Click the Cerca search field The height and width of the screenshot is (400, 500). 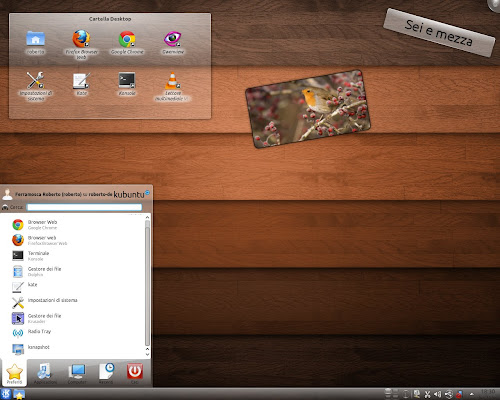pos(84,207)
